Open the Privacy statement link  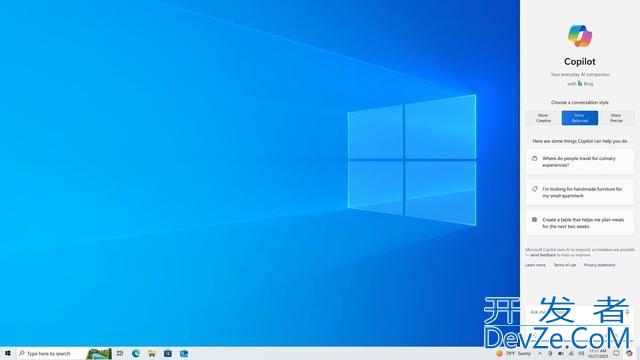599,265
